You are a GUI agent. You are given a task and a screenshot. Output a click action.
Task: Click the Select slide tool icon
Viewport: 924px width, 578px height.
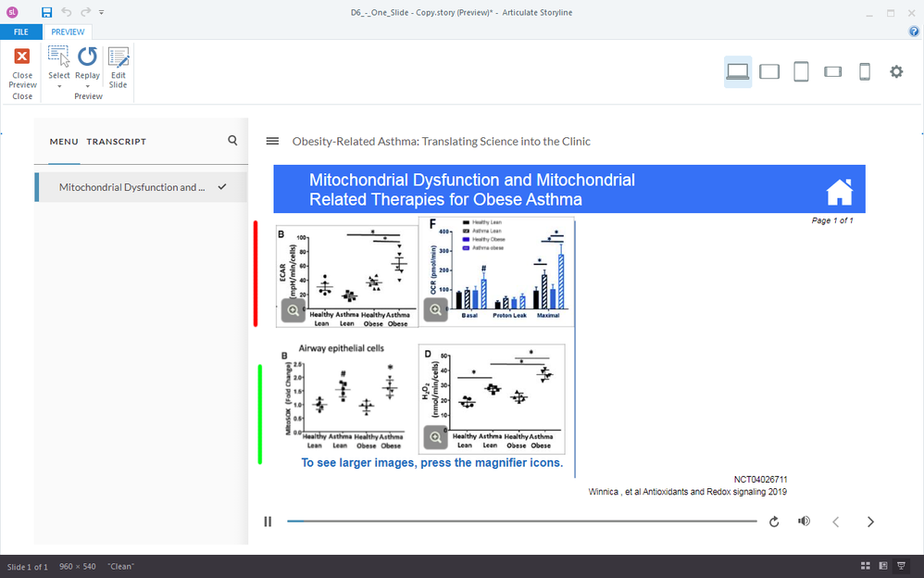pos(59,57)
